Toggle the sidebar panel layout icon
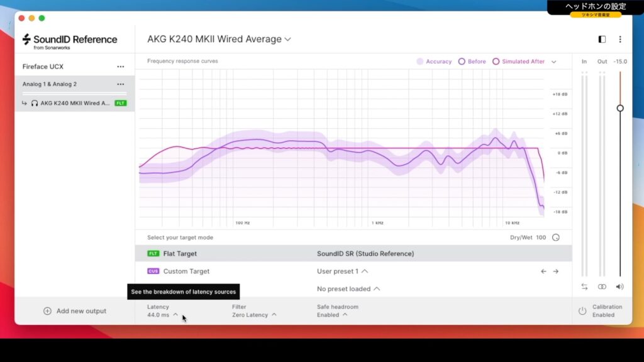The width and height of the screenshot is (644, 362). 602,39
